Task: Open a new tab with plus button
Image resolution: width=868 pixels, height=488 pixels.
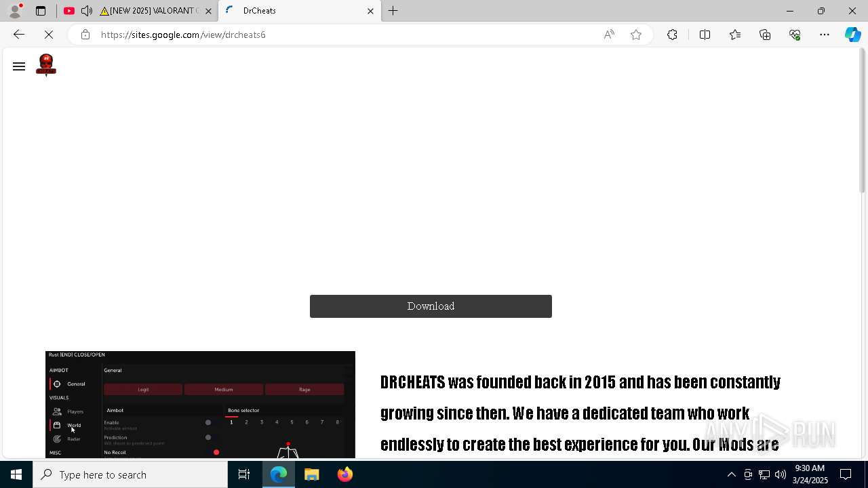Action: 393,11
